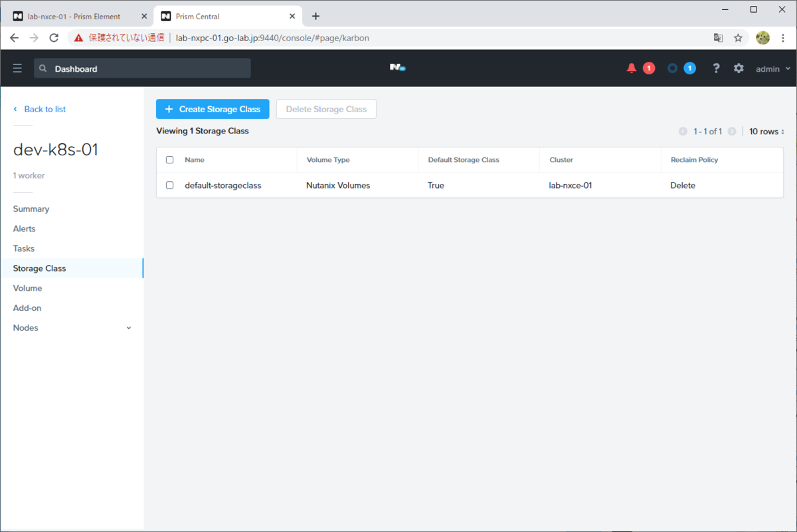Viewport: 797px width, 532px height.
Task: Close the Prism Central tab
Action: click(291, 16)
